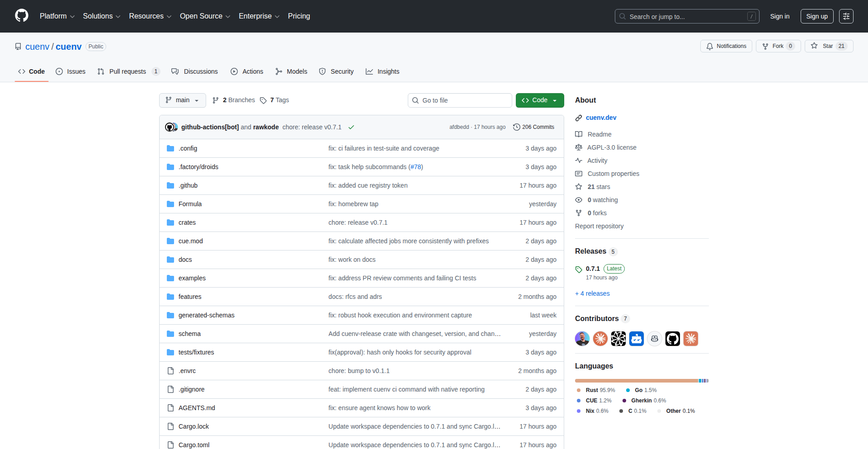Click the Rust language color dot
868x449 pixels.
(x=579, y=390)
